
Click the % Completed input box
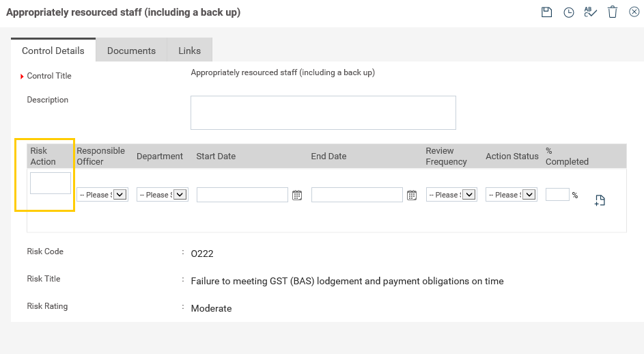click(557, 195)
